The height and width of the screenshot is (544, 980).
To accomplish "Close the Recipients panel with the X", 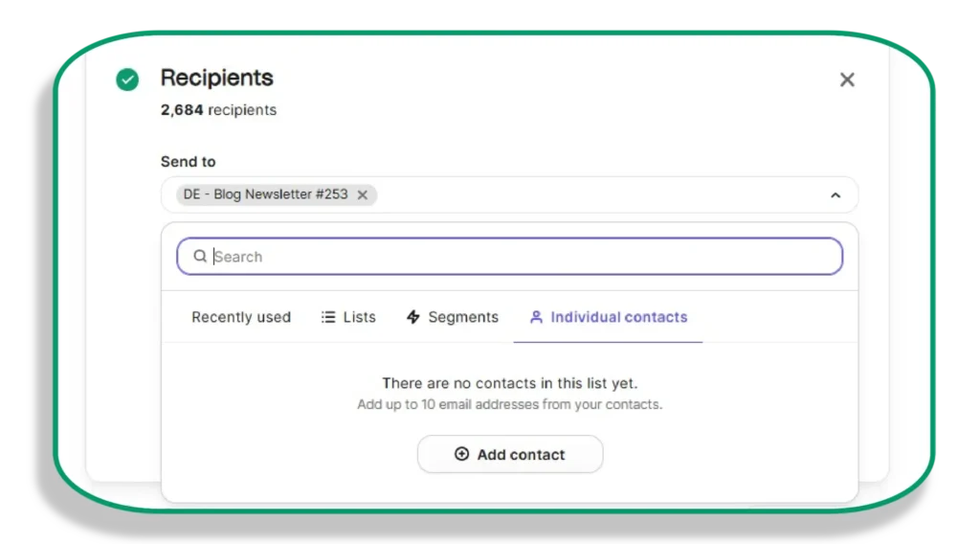I will pyautogui.click(x=847, y=79).
